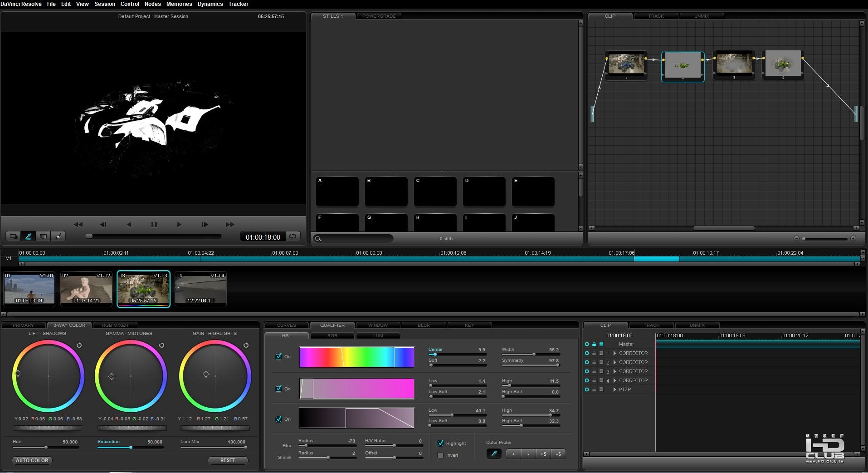Click the stills search magnifier icon
The width and height of the screenshot is (868, 473).
pos(318,239)
